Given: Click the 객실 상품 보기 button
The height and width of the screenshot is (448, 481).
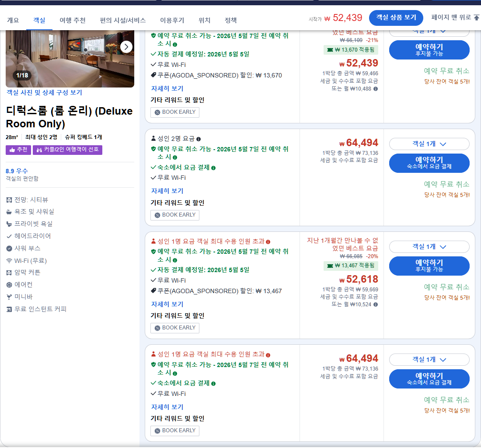Looking at the screenshot, I should [396, 18].
